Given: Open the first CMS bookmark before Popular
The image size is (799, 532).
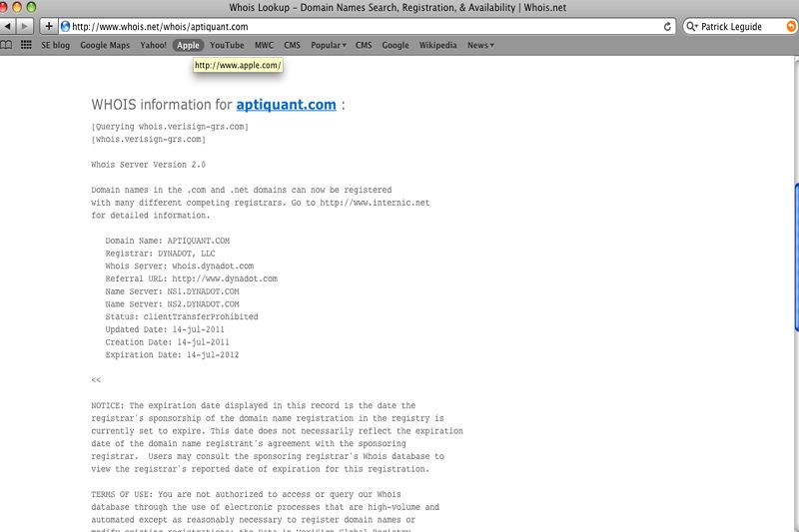Looking at the screenshot, I should point(292,45).
